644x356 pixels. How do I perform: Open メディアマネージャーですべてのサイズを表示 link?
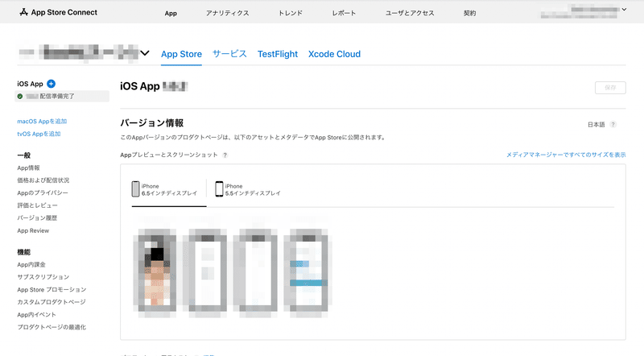566,155
